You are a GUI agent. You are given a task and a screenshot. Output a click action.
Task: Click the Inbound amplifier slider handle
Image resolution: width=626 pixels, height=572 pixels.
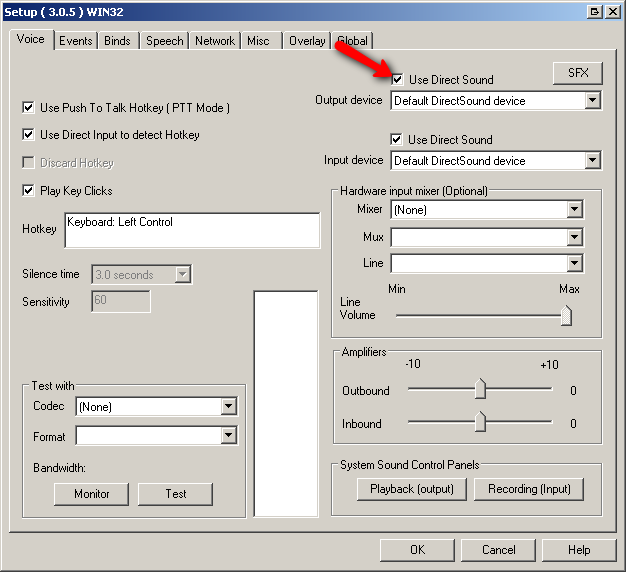coord(480,422)
